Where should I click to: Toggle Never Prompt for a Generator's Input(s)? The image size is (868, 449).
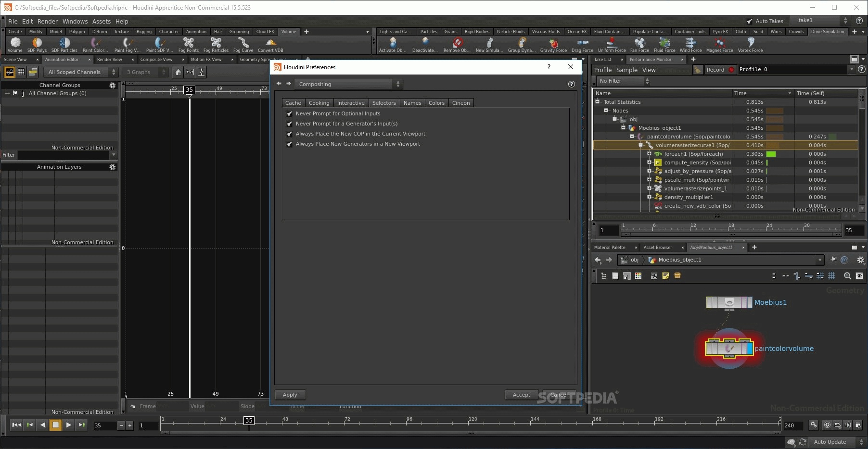pos(290,124)
